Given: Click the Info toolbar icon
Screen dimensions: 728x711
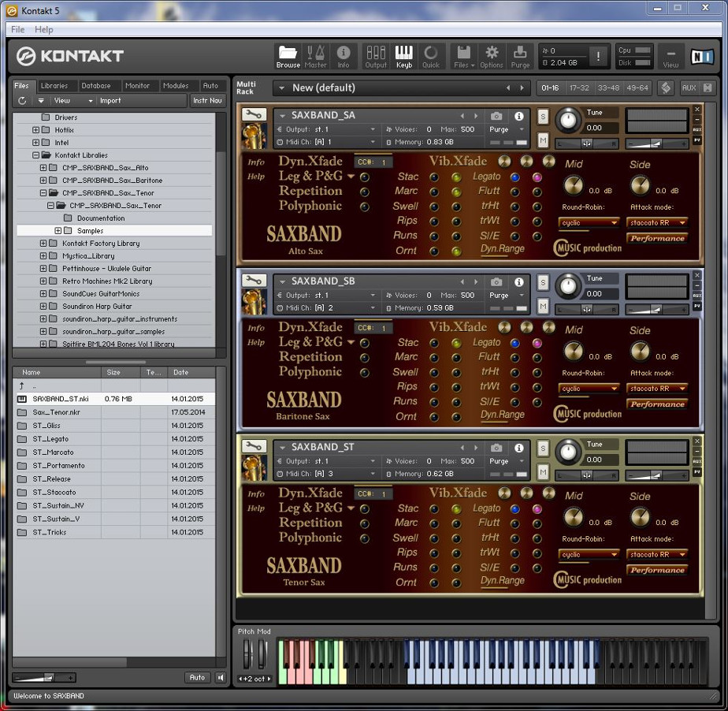Looking at the screenshot, I should 343,56.
